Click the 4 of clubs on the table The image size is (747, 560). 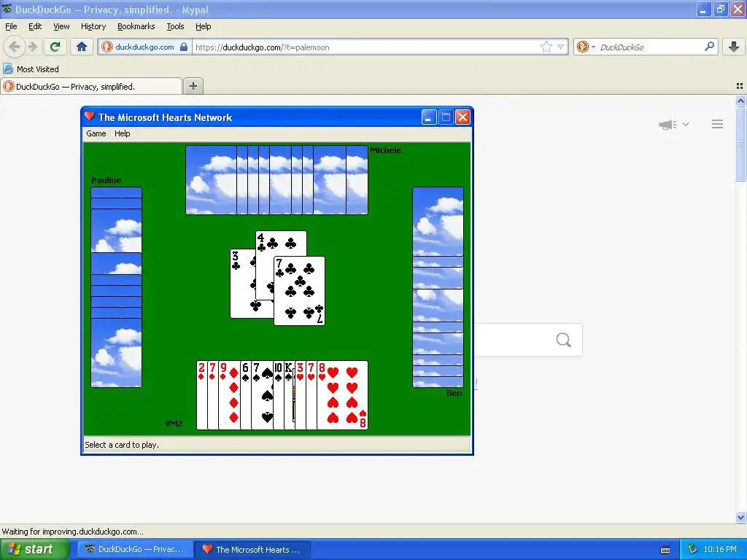pos(281,244)
